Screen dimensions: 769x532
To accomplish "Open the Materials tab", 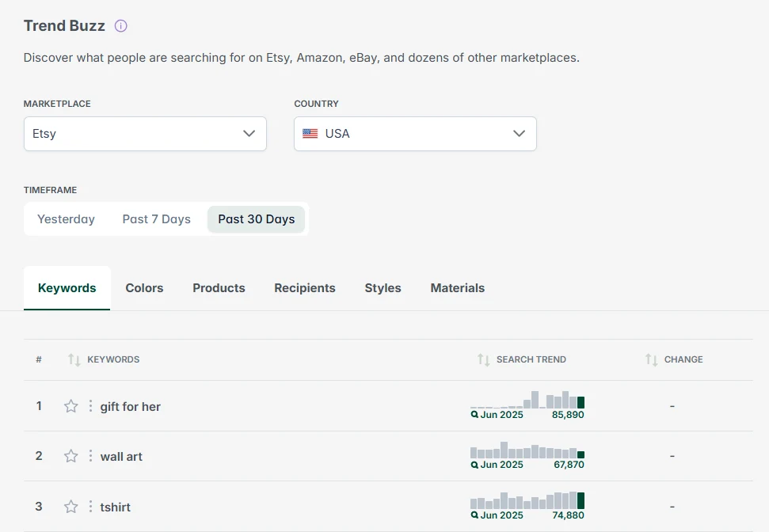I will click(x=457, y=288).
